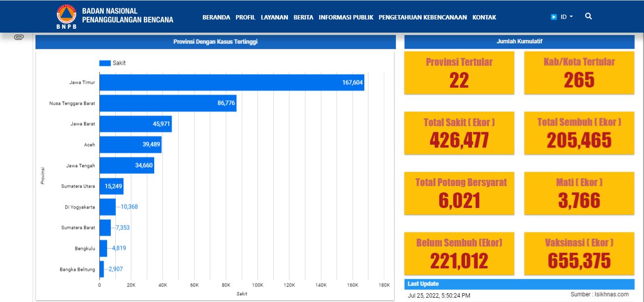Click the Total Sakit (Ekor) card

[459, 133]
